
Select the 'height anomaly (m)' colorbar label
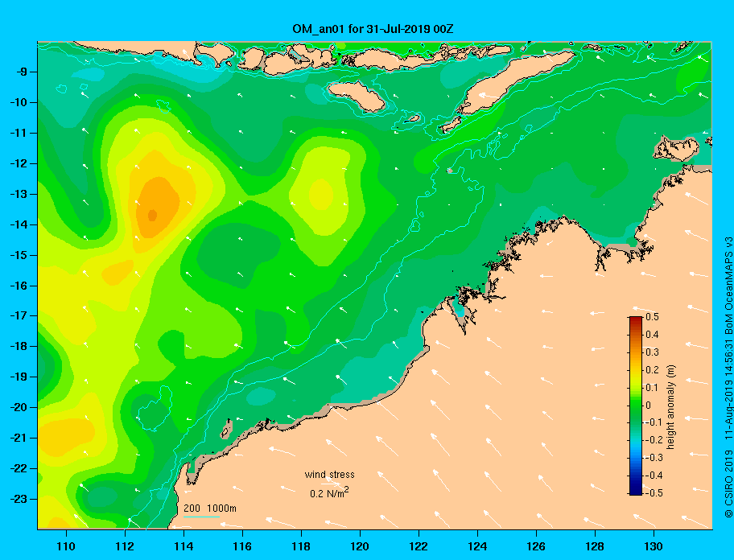[x=670, y=407]
